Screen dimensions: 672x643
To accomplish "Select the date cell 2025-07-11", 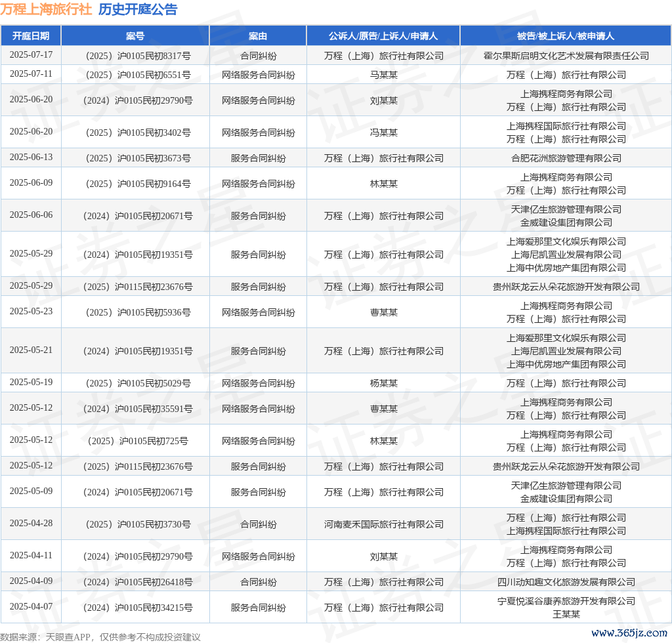I will point(31,73).
